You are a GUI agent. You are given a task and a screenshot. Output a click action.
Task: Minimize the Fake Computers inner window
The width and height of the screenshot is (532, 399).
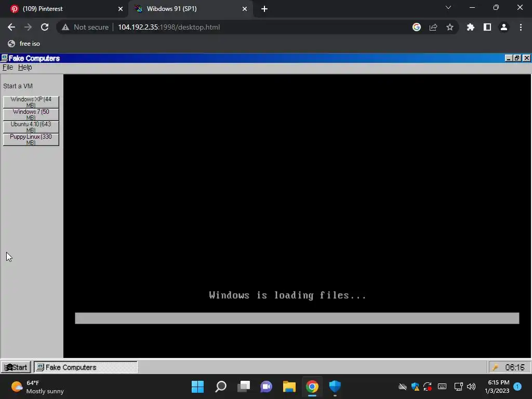click(x=508, y=58)
